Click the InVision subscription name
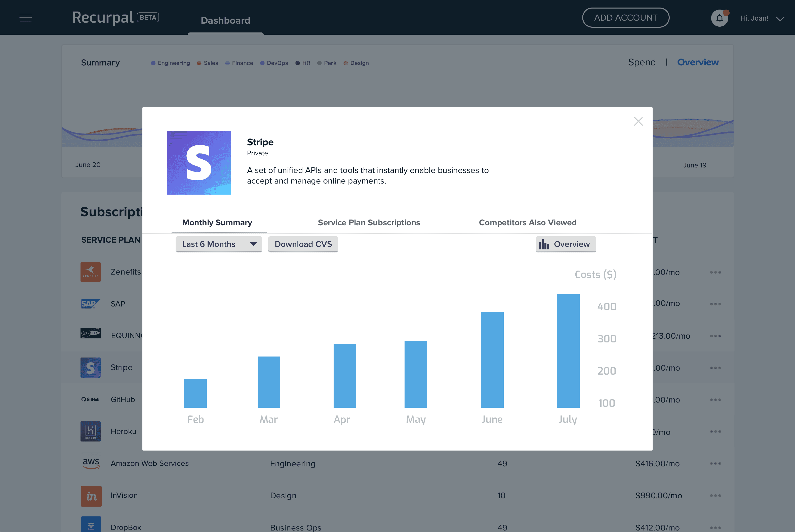795x532 pixels. pos(124,495)
